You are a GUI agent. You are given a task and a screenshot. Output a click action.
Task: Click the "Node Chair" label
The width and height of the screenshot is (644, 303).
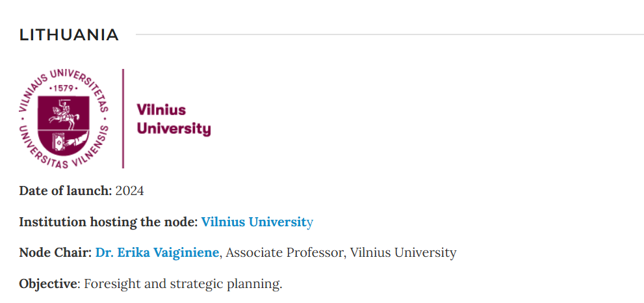tap(55, 252)
